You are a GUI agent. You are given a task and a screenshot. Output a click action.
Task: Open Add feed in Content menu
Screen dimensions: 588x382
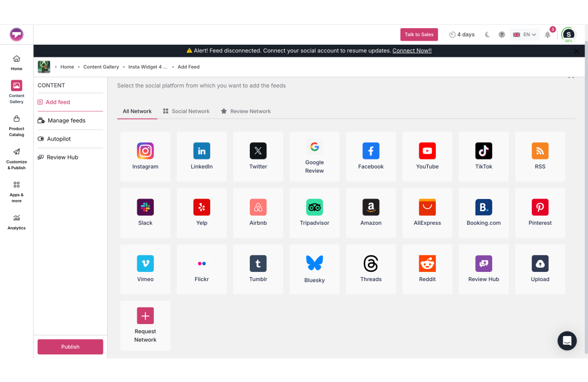click(70, 102)
